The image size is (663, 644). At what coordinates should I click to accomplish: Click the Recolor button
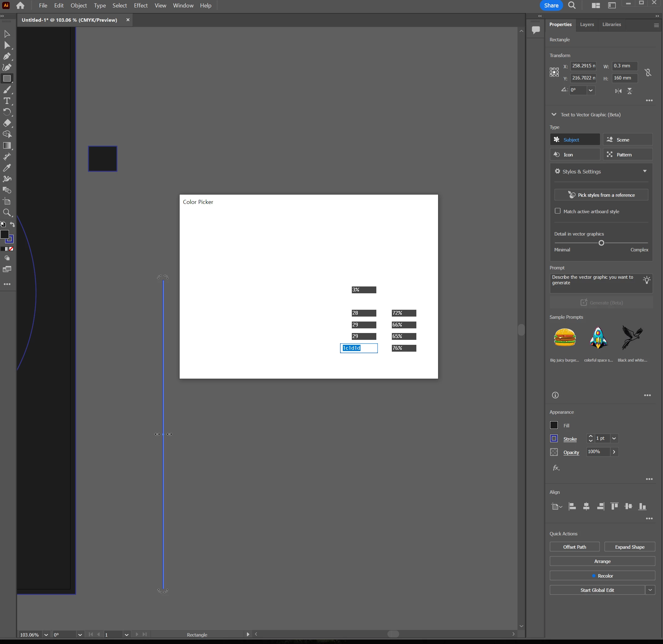[602, 576]
